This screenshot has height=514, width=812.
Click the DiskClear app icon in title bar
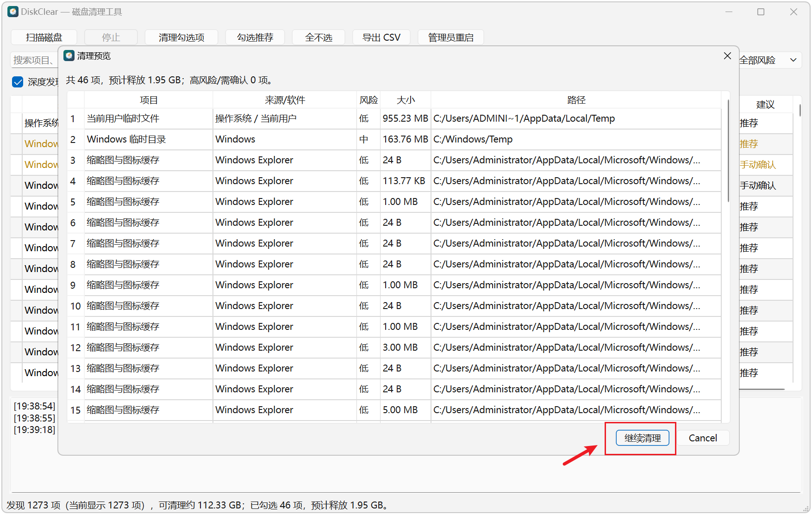point(13,12)
